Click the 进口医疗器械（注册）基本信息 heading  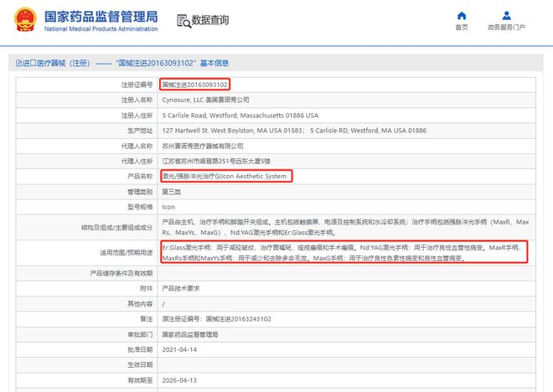(122, 63)
